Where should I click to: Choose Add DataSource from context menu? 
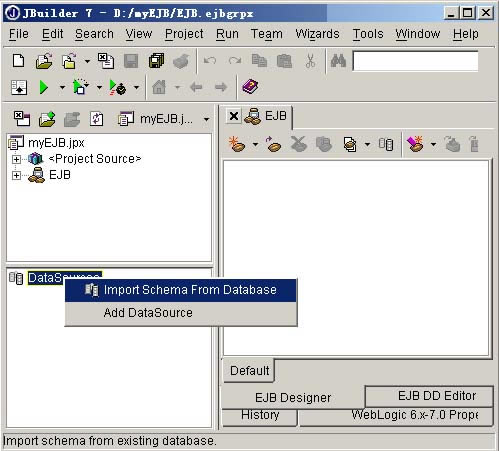coord(180,313)
